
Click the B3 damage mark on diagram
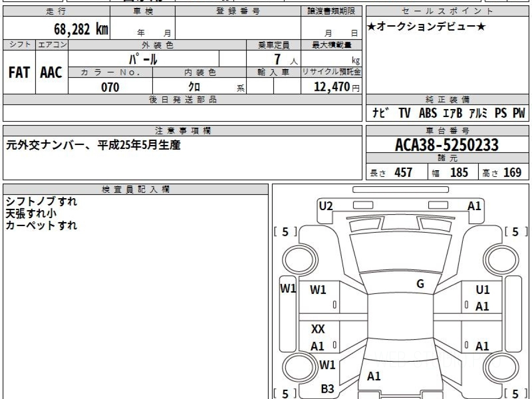coord(327,389)
